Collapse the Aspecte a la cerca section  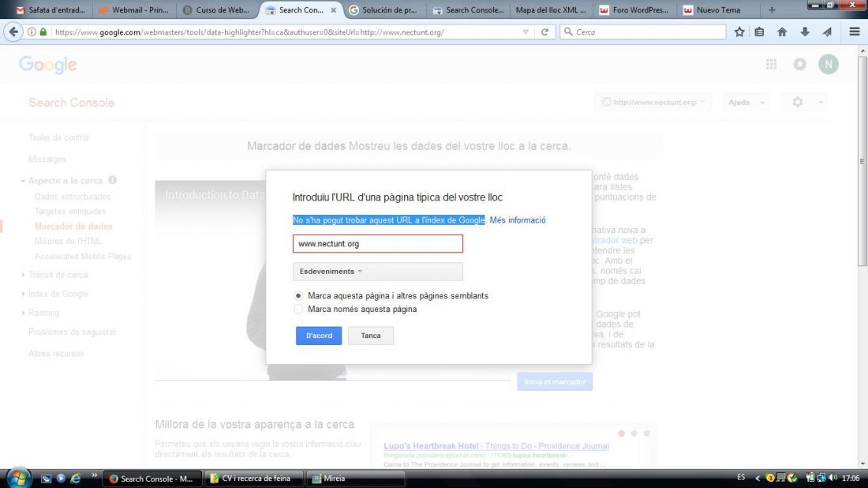tap(23, 181)
